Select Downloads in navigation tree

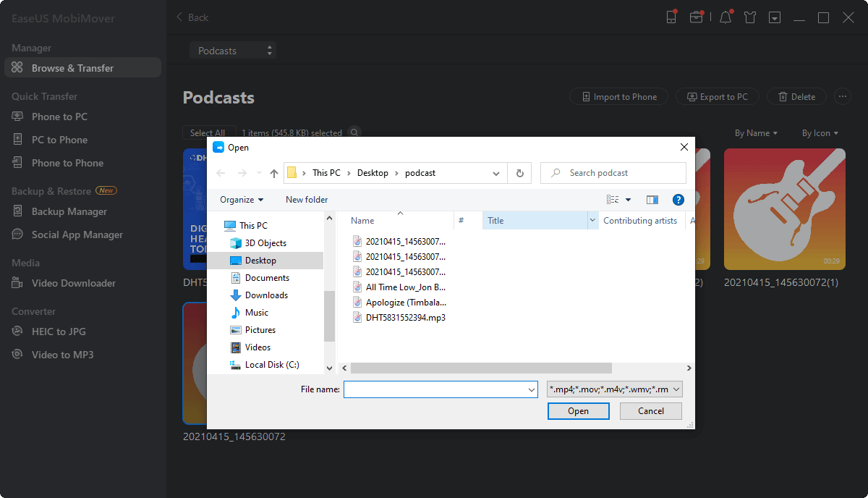(x=265, y=295)
